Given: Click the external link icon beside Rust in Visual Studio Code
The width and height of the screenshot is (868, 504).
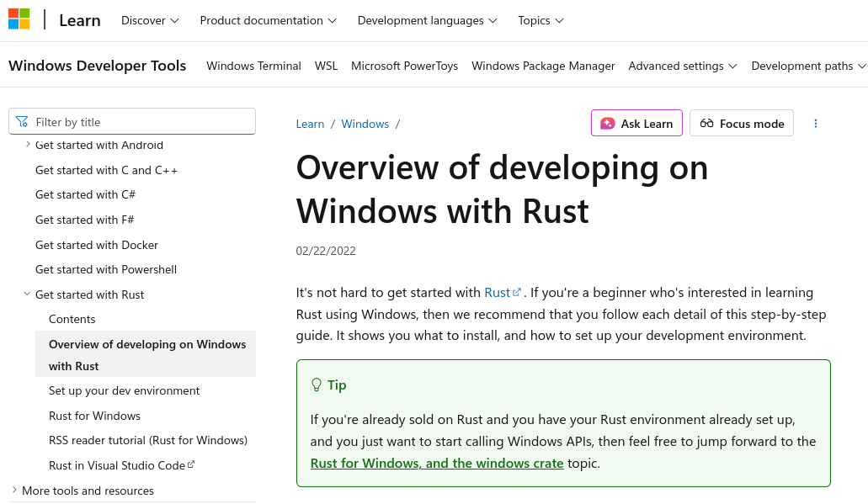Looking at the screenshot, I should pyautogui.click(x=191, y=464).
